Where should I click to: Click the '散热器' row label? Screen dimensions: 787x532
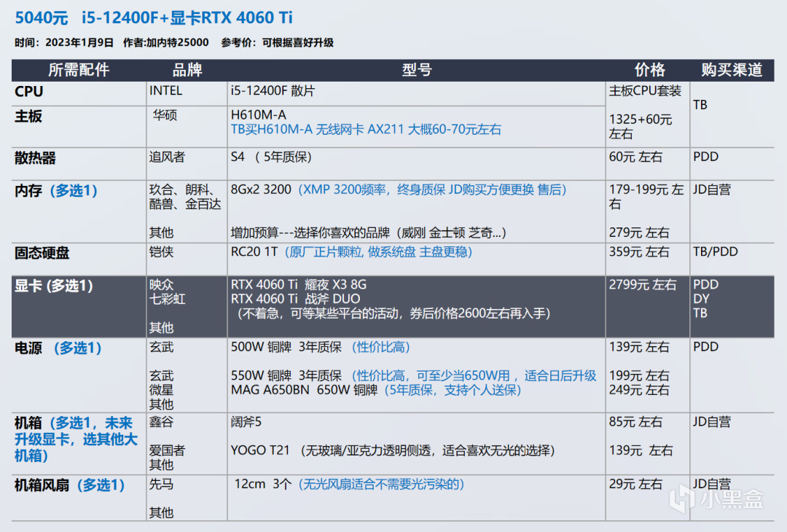tap(35, 158)
